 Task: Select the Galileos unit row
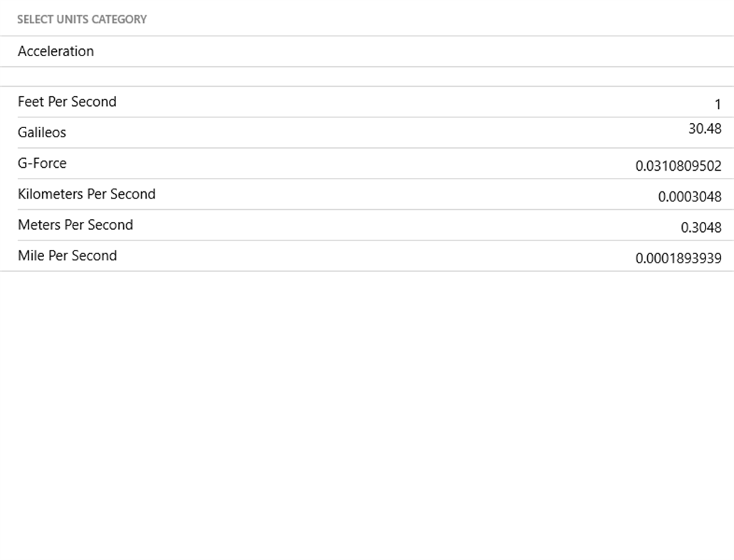click(x=367, y=132)
